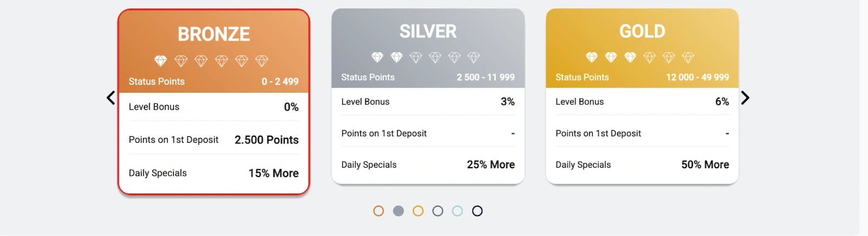Select the light teal pagination dot
The height and width of the screenshot is (236, 868).
(x=457, y=211)
